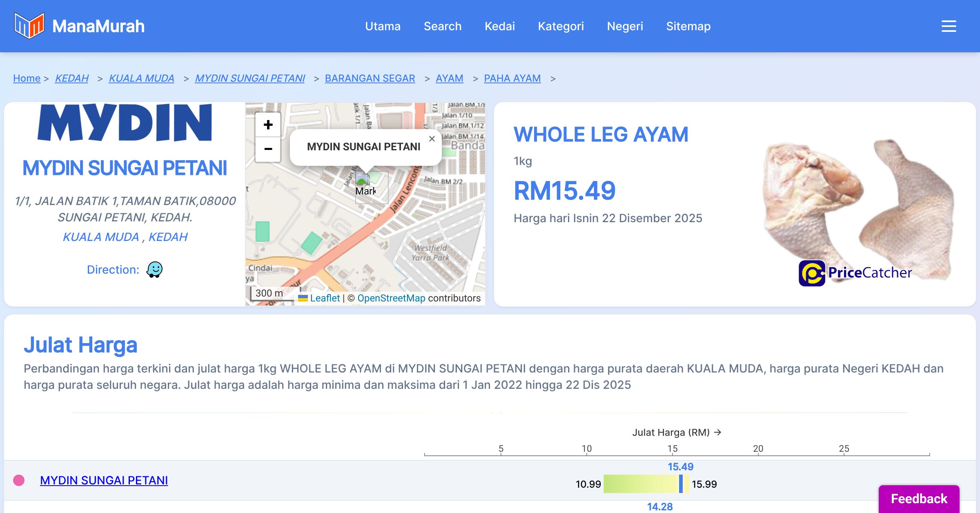Zoom out on the map
The height and width of the screenshot is (513, 980).
click(x=268, y=149)
